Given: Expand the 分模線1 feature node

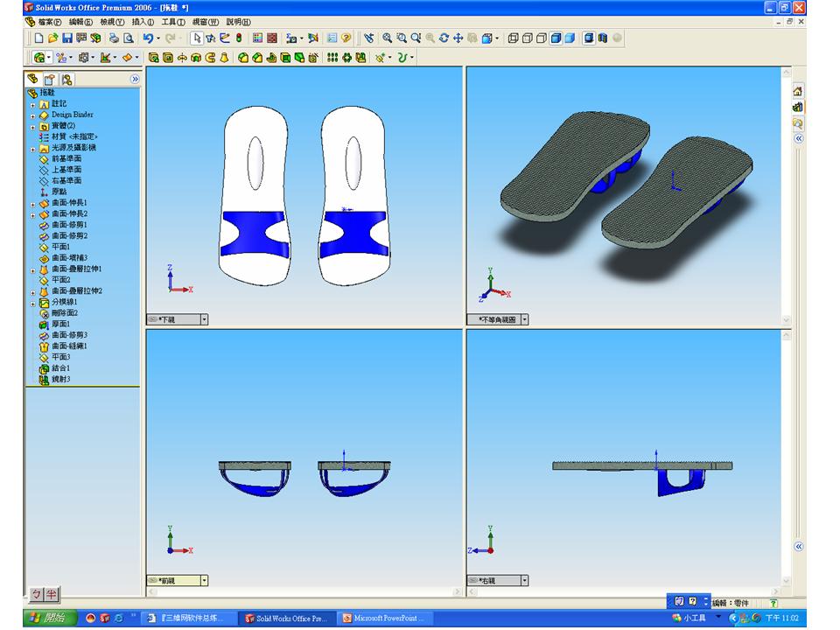Looking at the screenshot, I should pyautogui.click(x=32, y=304).
